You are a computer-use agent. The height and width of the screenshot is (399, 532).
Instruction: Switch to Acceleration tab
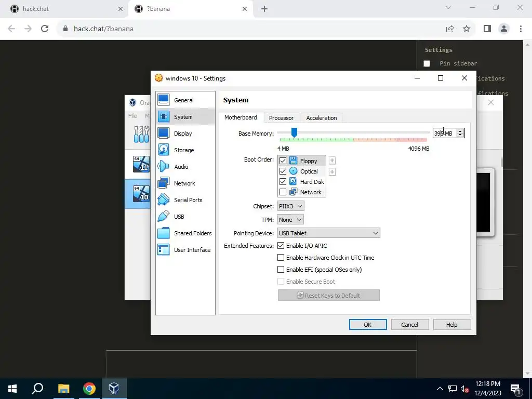pos(321,118)
